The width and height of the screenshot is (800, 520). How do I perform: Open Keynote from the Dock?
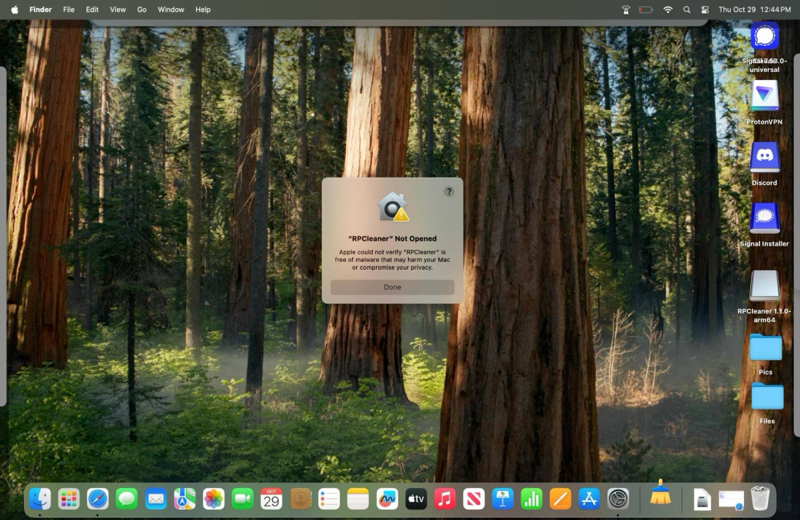[x=503, y=499]
